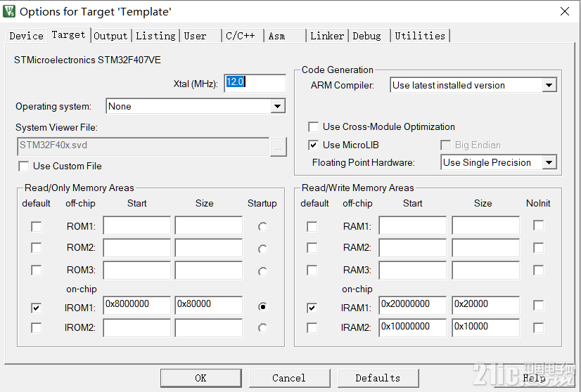Click the IRAM1 Size field 0x20000
The width and height of the screenshot is (581, 392).
coord(485,305)
